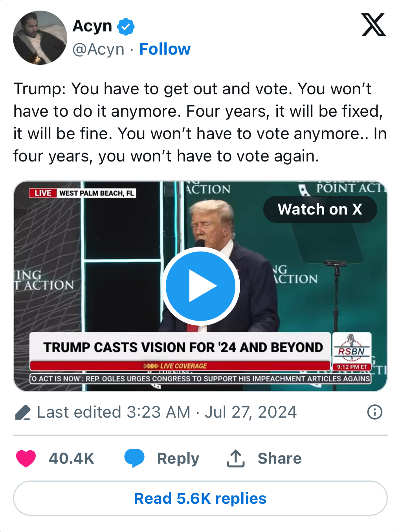Viewport: 400px width, 532px height.
Task: Click the X logo icon
Action: pyautogui.click(x=373, y=25)
